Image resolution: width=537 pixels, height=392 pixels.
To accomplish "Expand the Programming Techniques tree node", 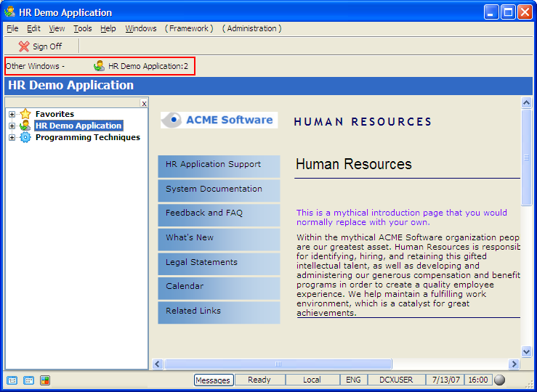I will pyautogui.click(x=12, y=137).
